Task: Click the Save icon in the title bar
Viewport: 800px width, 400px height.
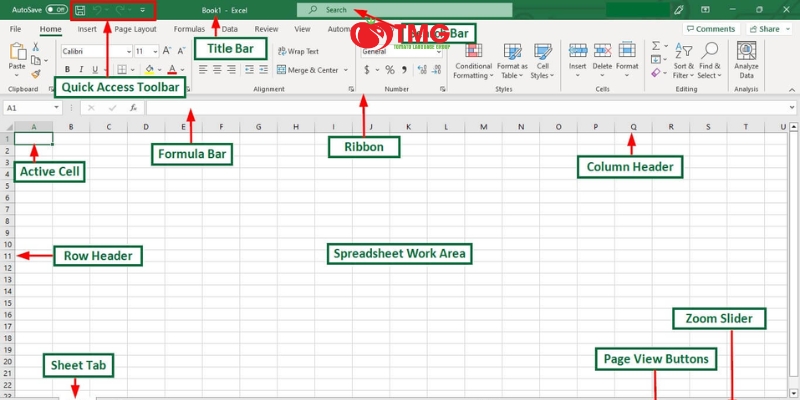Action: [x=80, y=10]
